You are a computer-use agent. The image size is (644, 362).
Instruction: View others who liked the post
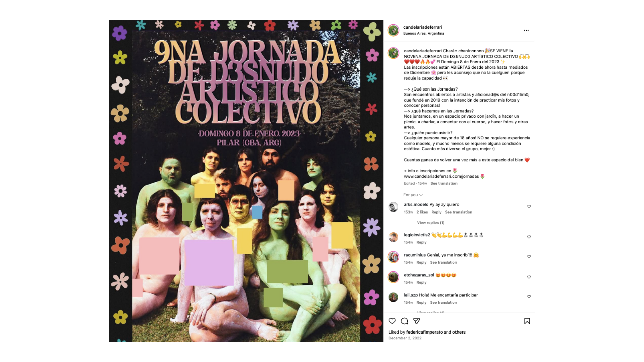pyautogui.click(x=459, y=332)
